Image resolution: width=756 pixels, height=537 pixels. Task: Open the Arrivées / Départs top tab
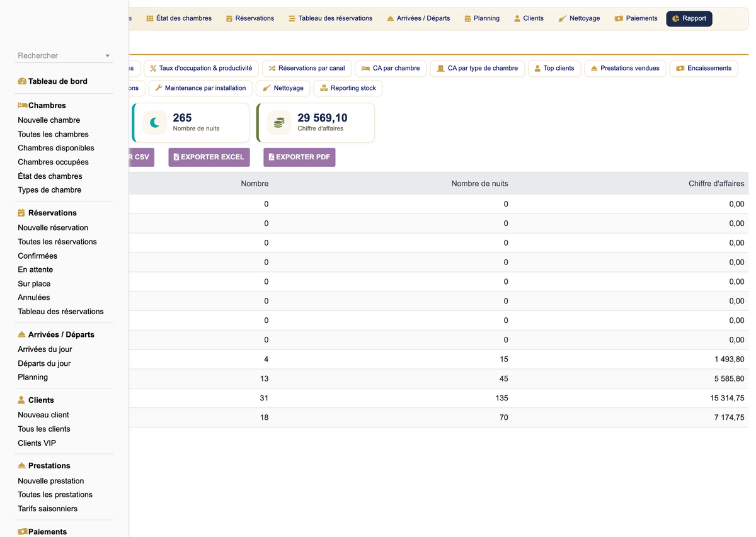[x=418, y=18]
